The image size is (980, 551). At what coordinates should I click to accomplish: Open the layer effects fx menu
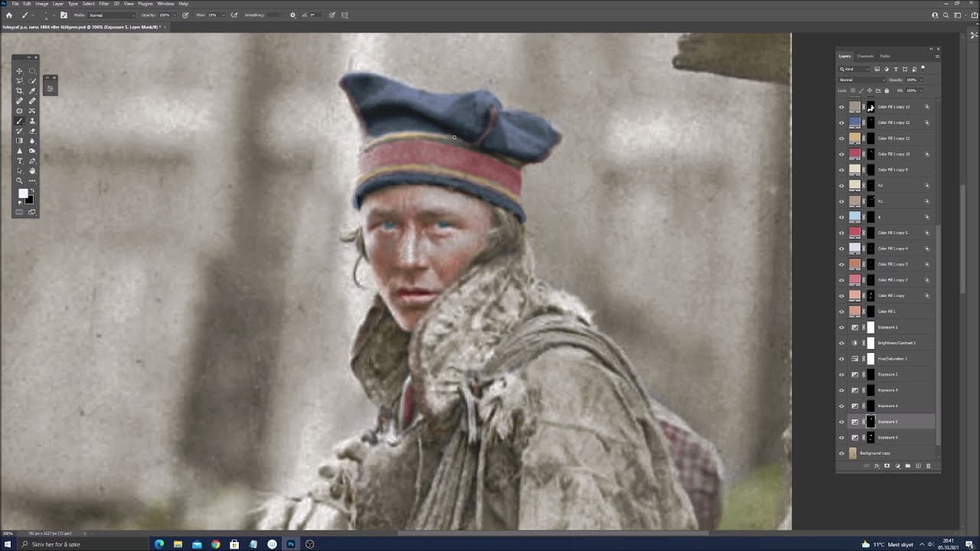pos(877,466)
